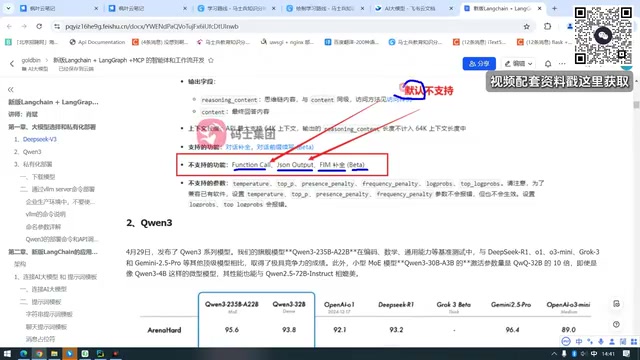640x360 pixels.
Task: Click the taskbar clock showing 14:41
Action: (608, 354)
